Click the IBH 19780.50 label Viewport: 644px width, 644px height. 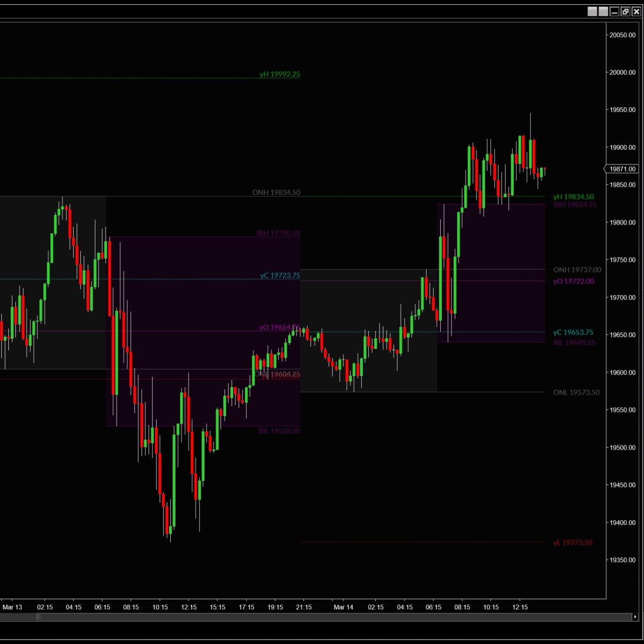pyautogui.click(x=278, y=233)
